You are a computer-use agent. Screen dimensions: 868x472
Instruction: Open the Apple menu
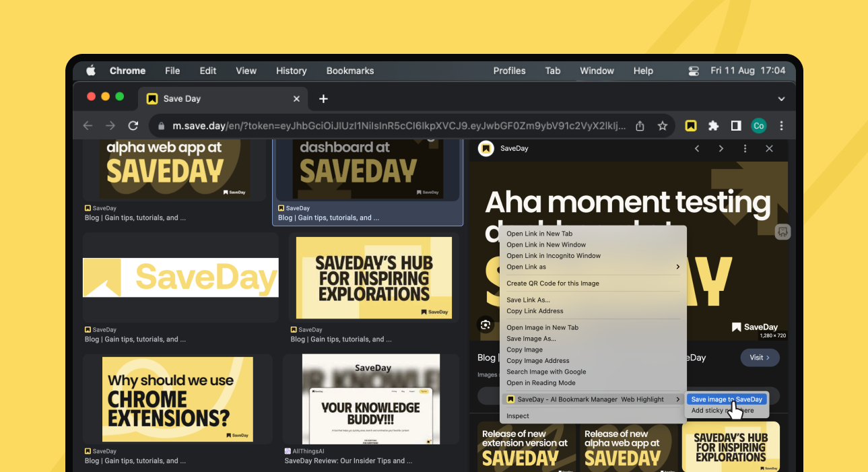pos(91,71)
